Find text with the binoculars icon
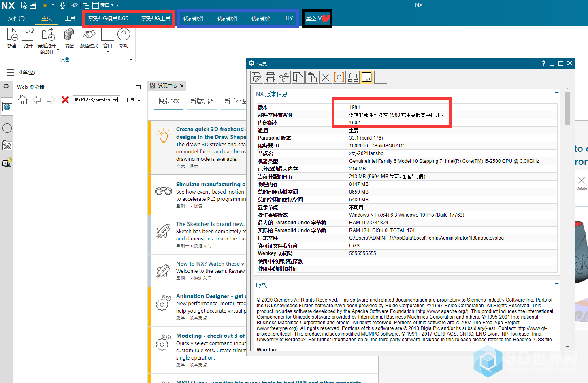This screenshot has width=588, height=383. click(353, 77)
